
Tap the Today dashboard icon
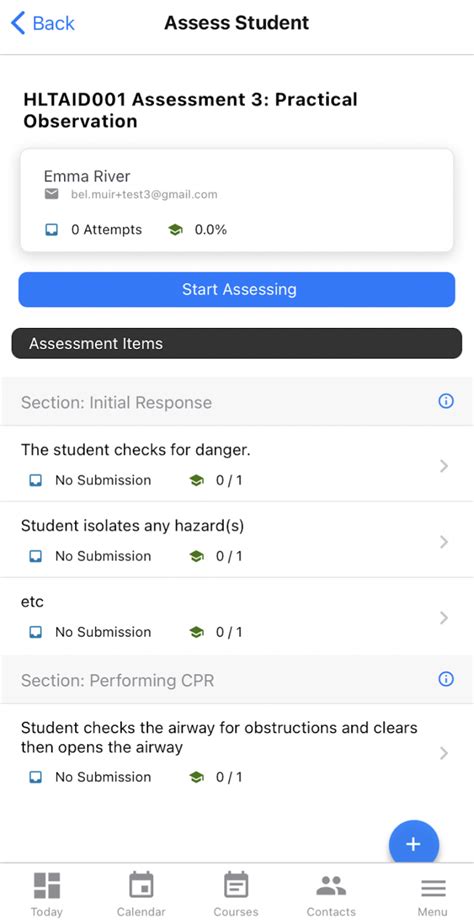click(x=46, y=886)
